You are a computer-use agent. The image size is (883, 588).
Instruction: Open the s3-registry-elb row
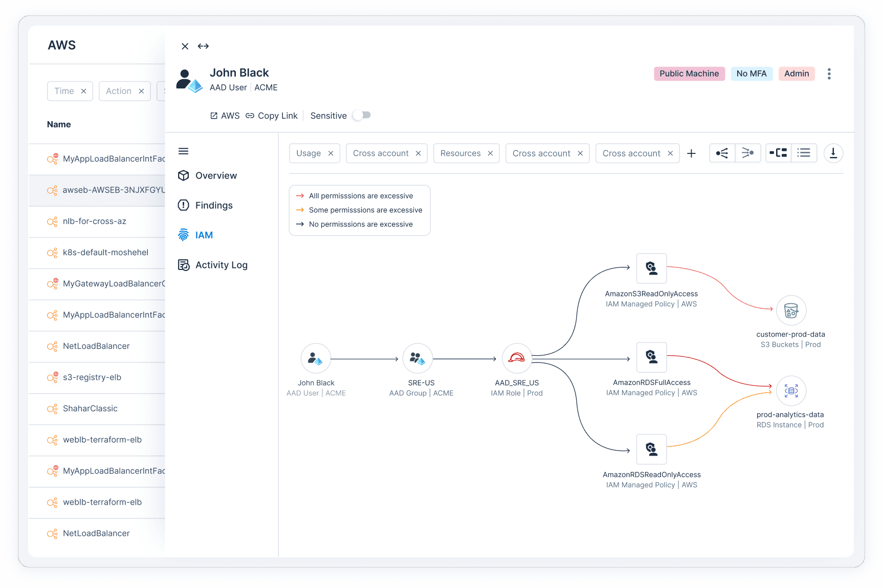[97, 377]
